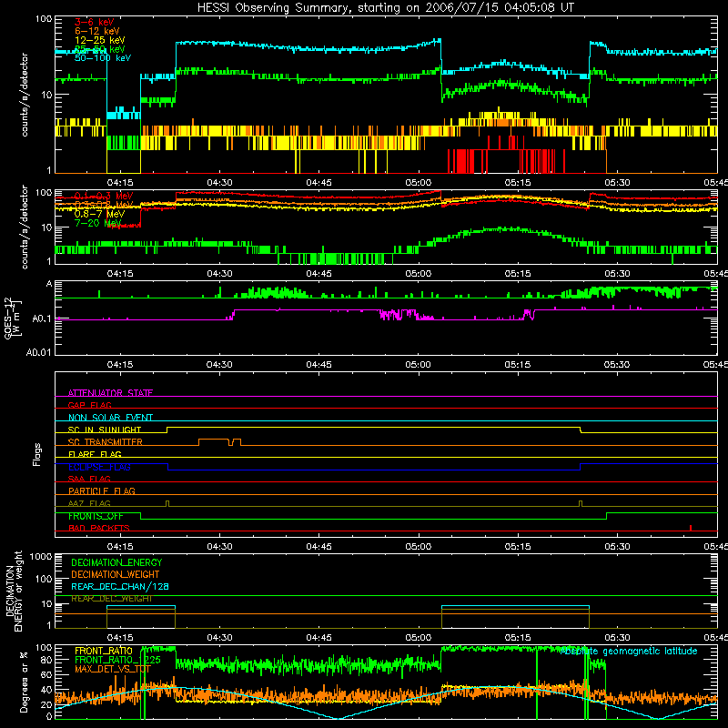
Task: Click the A0.1 tick on GOES axis
Action: [x=41, y=318]
